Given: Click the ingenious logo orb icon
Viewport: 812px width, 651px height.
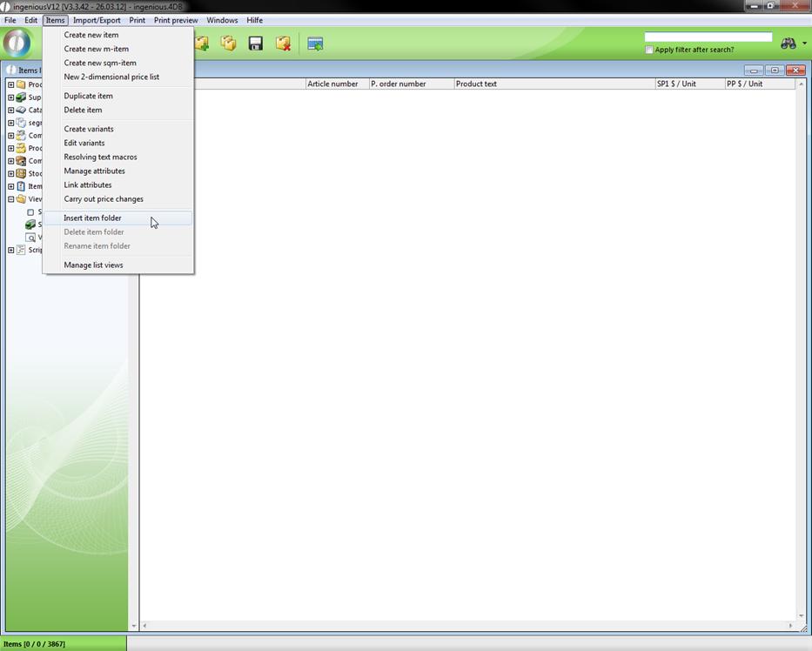Looking at the screenshot, I should (17, 44).
